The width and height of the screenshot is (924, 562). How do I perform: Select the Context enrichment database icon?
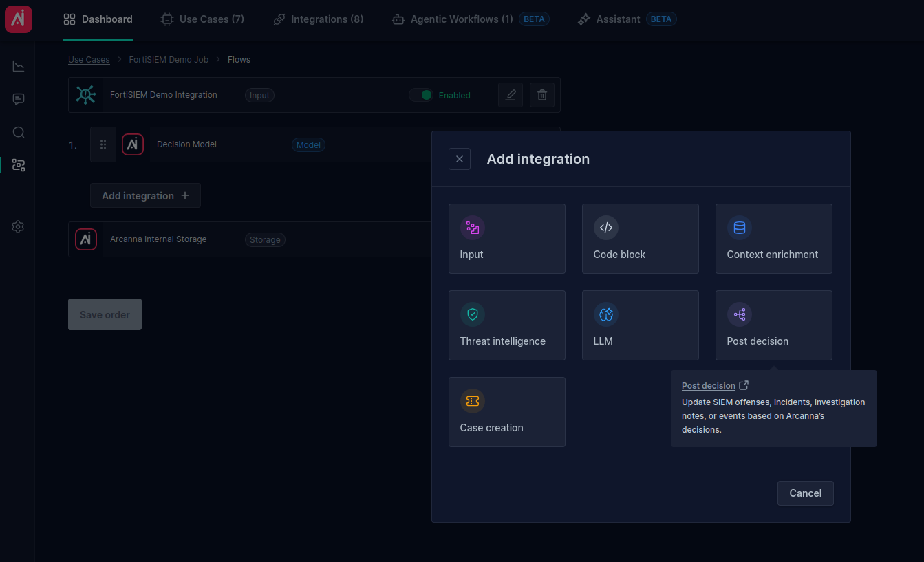[x=740, y=228]
